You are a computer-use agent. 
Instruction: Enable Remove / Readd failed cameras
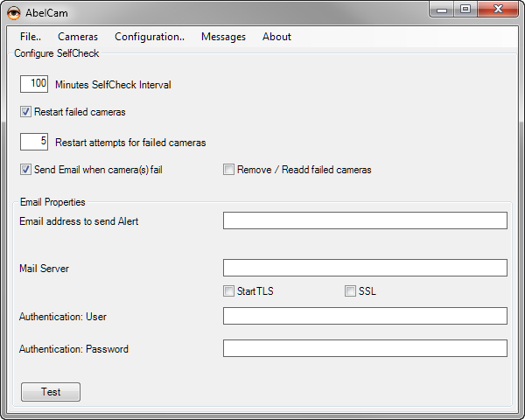229,170
